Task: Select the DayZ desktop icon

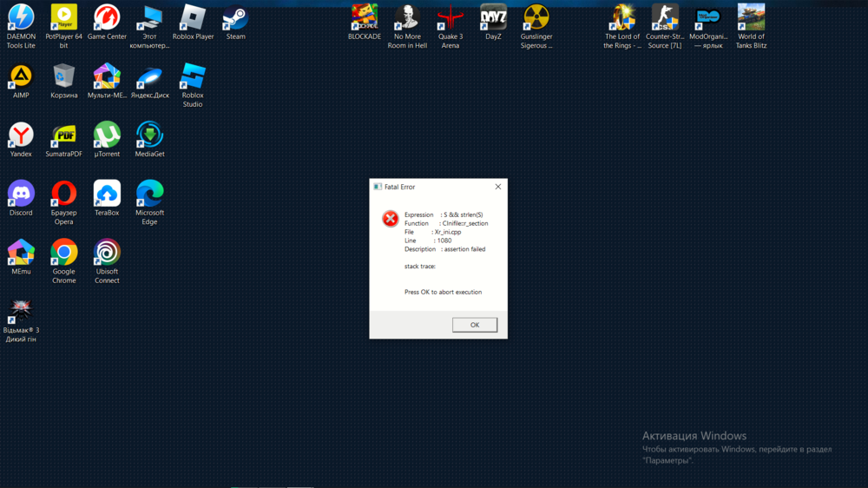Action: coord(493,23)
